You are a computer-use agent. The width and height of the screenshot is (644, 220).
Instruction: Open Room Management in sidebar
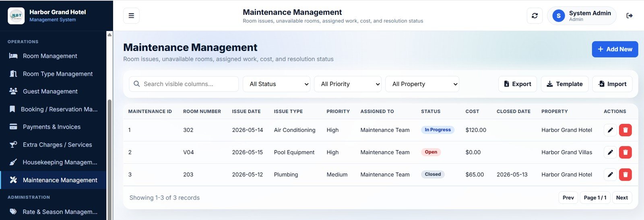[x=53, y=56]
